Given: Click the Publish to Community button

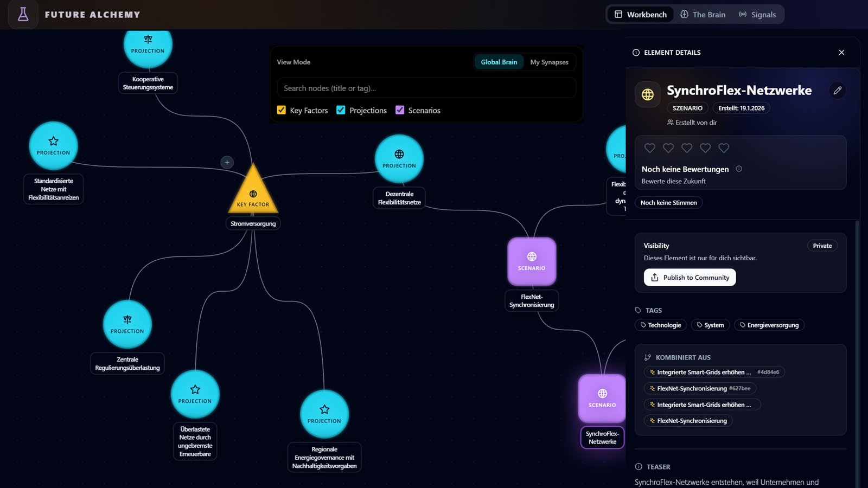Looking at the screenshot, I should [x=690, y=278].
